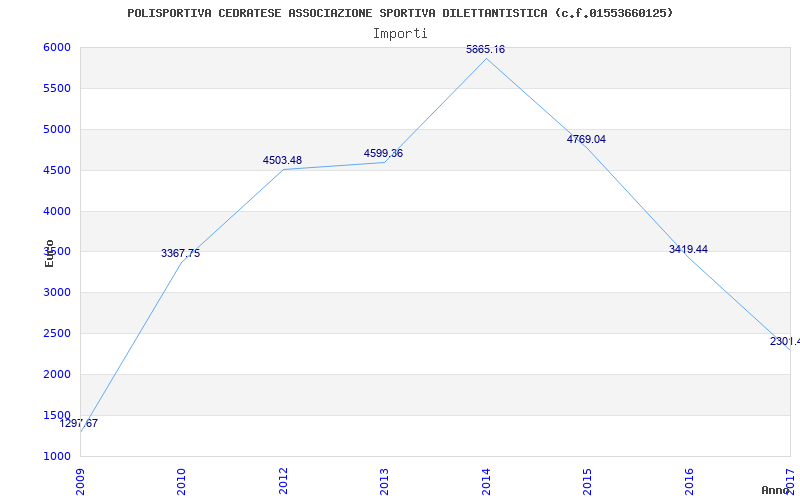Click the 2017 x-axis year label

790,482
